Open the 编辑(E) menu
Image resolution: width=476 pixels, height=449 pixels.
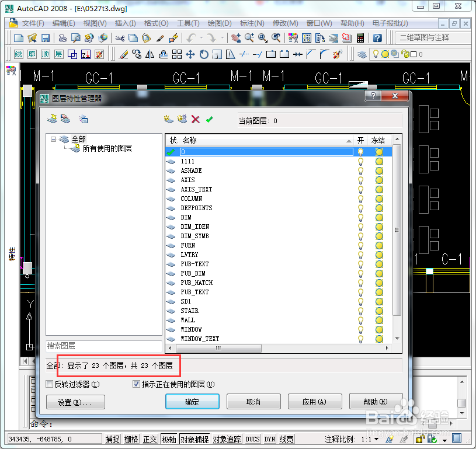click(x=64, y=23)
